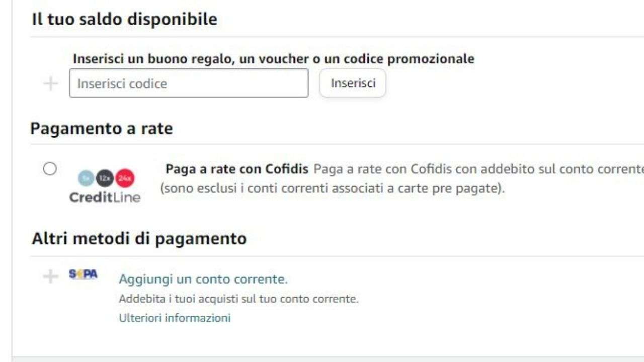The height and width of the screenshot is (362, 644).
Task: Click the "Pagamento a rate" section heading
Action: 102,129
